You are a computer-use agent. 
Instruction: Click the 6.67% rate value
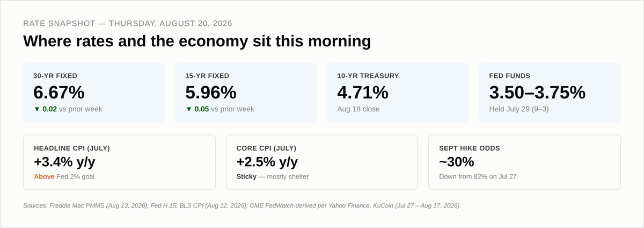click(x=59, y=92)
